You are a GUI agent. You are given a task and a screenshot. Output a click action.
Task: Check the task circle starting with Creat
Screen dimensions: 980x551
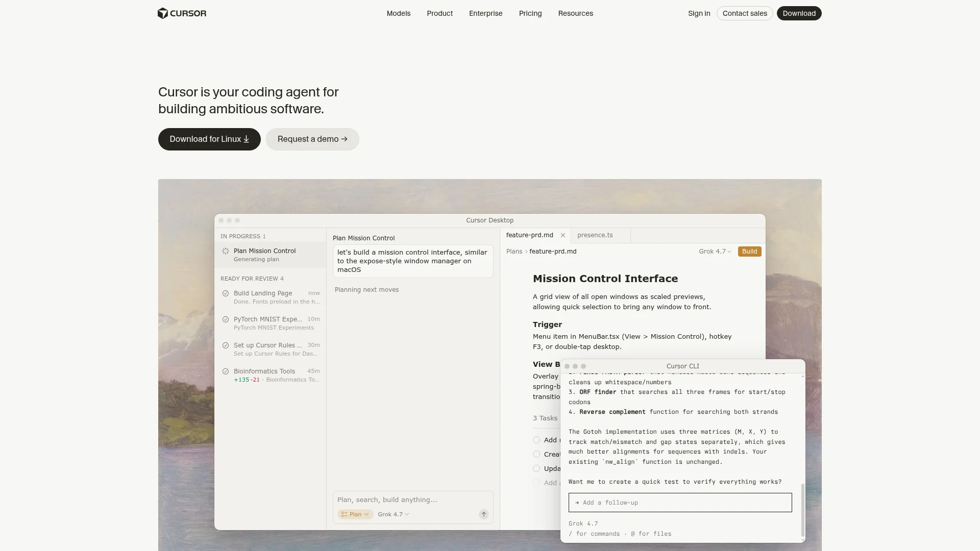(x=536, y=454)
